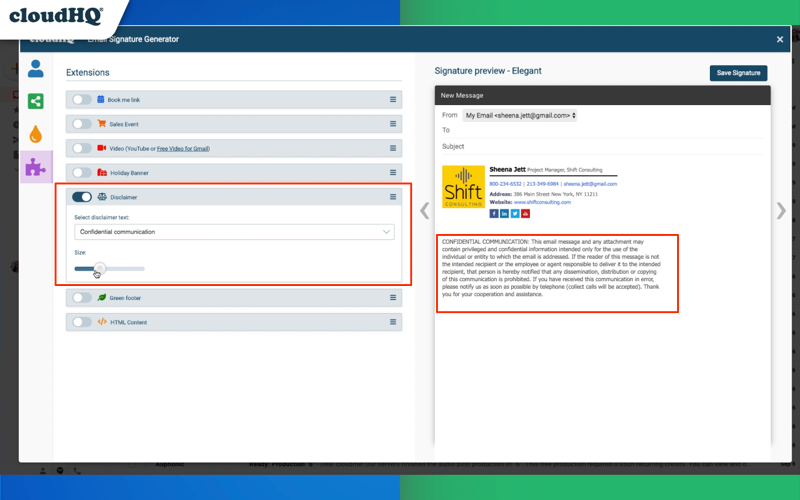The height and width of the screenshot is (500, 800).
Task: Click the Sheena Jett name text
Action: click(x=507, y=169)
